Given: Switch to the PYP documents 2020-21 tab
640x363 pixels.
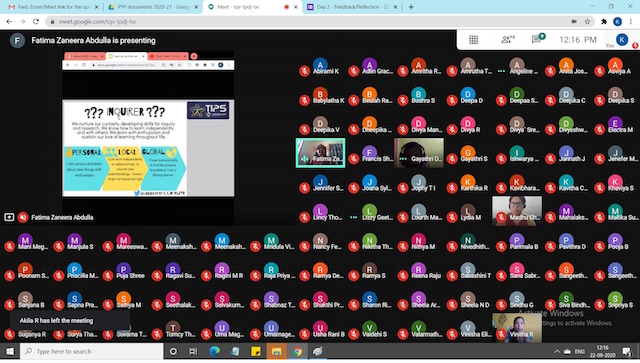Looking at the screenshot, I should tap(153, 7).
